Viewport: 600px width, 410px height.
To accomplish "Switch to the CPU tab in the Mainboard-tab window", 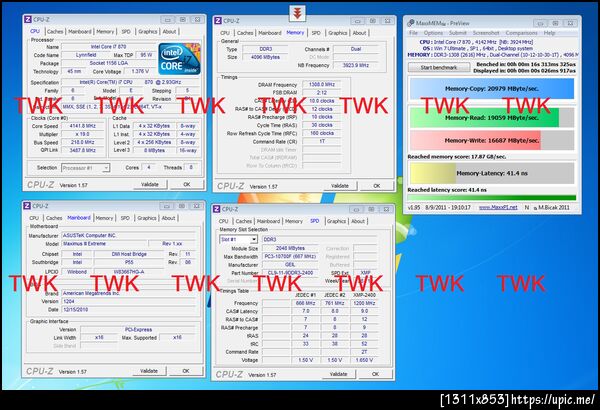I will [x=34, y=218].
